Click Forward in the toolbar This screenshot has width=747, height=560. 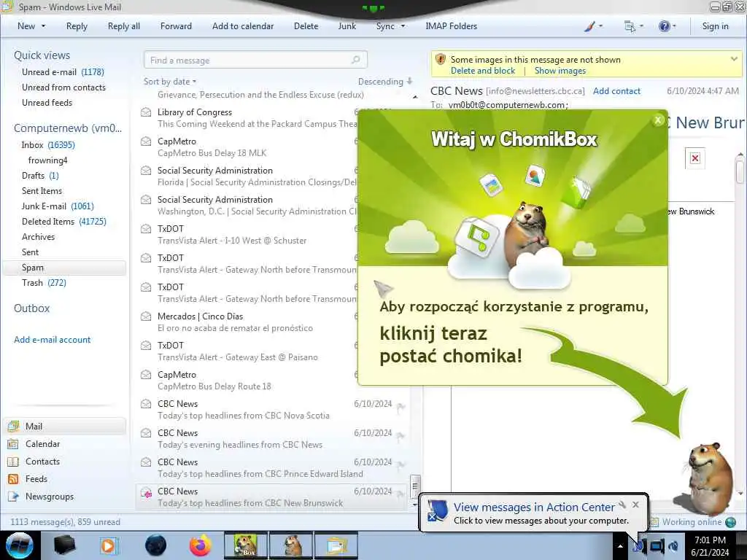click(x=176, y=26)
